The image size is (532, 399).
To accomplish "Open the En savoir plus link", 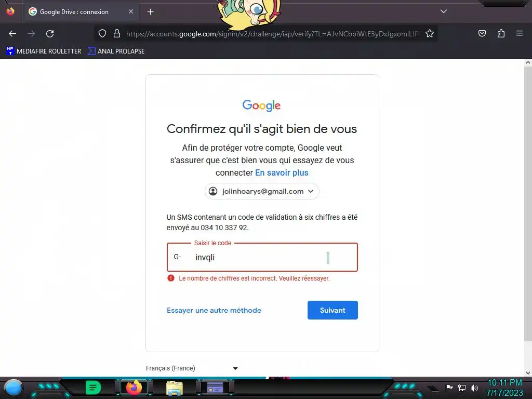I will pyautogui.click(x=282, y=172).
